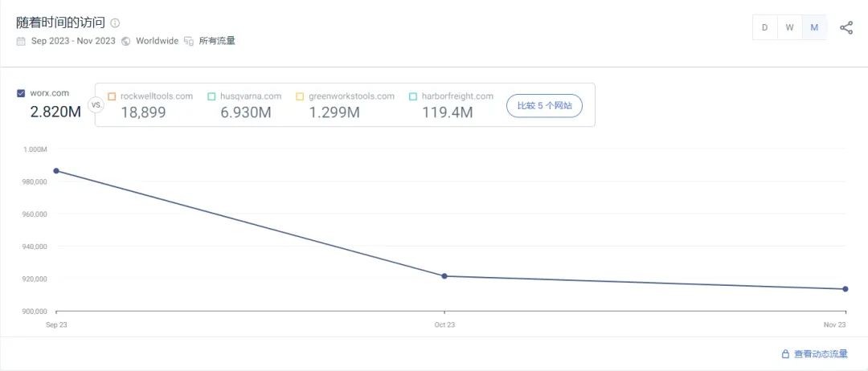868x371 pixels.
Task: Enable the greenworkstools.com checkbox
Action: 300,96
